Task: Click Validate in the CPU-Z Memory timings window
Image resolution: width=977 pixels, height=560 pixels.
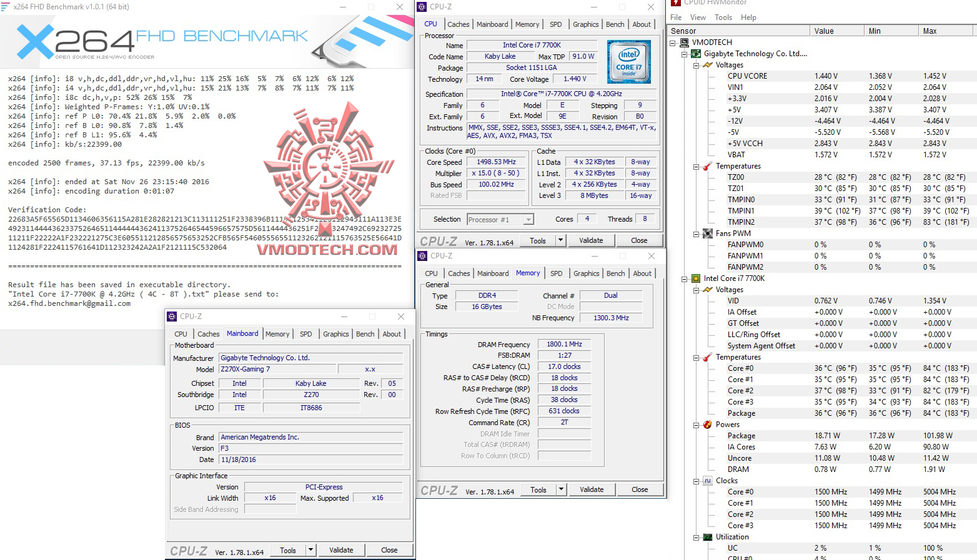Action: click(x=592, y=489)
